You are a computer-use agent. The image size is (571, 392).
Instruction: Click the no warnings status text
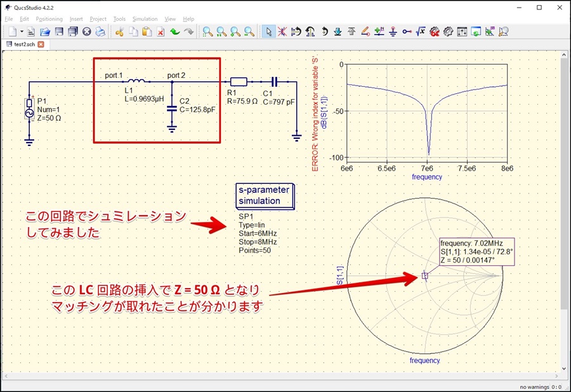pyautogui.click(x=534, y=387)
